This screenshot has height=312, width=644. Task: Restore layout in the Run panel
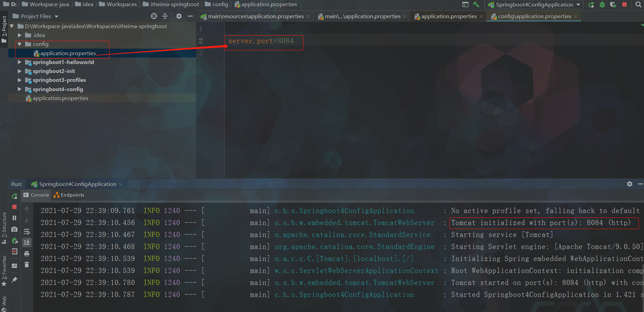click(x=14, y=265)
